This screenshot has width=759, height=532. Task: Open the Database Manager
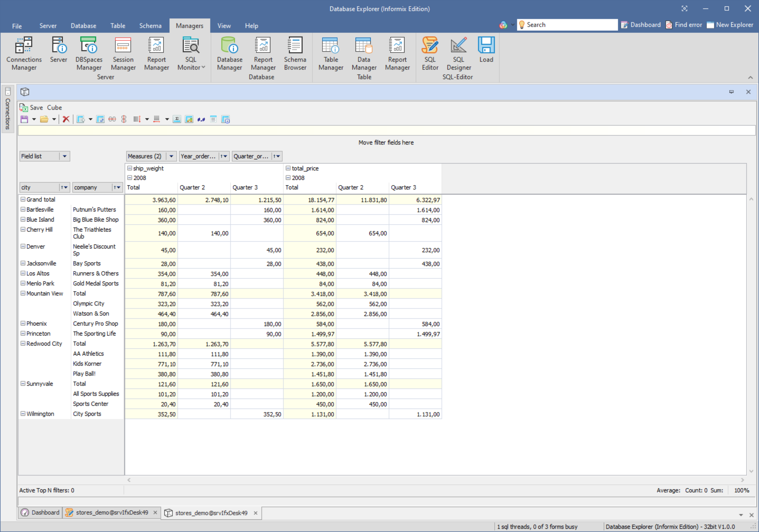point(230,54)
